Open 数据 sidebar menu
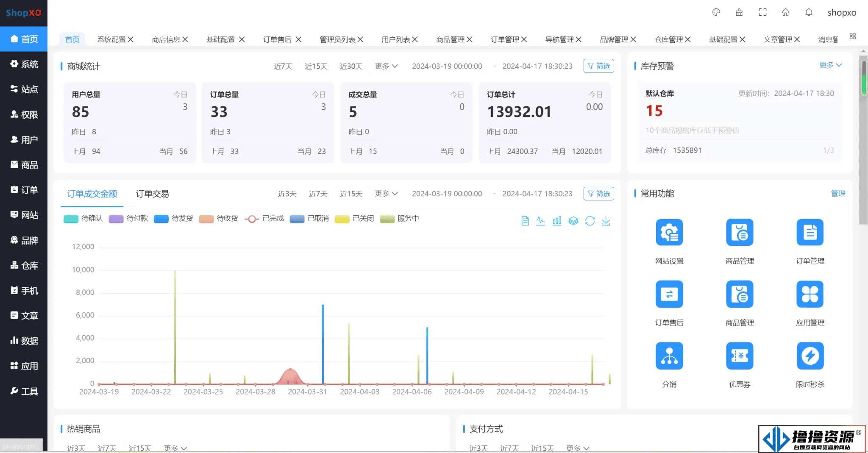The width and height of the screenshot is (868, 453). [x=24, y=341]
